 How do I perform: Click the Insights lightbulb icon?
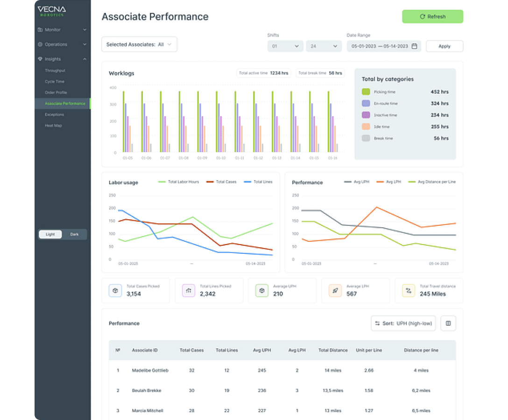[40, 59]
